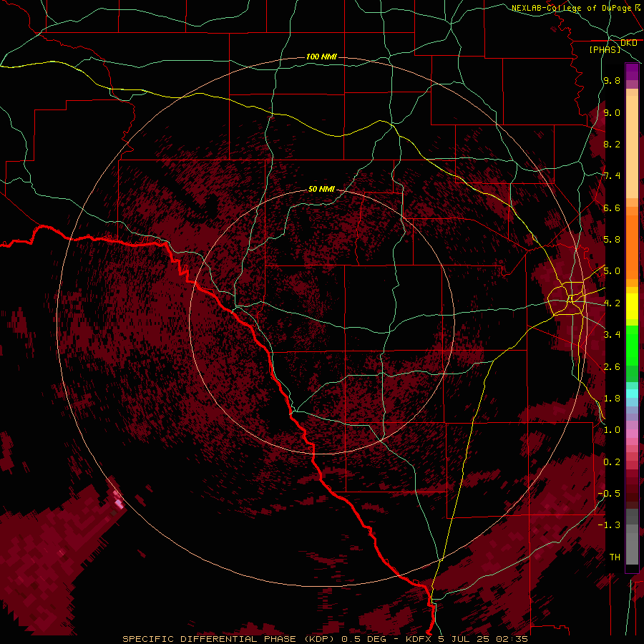This screenshot has width=644, height=644.
Task: Click the TH threshold label on scale
Action: [615, 557]
